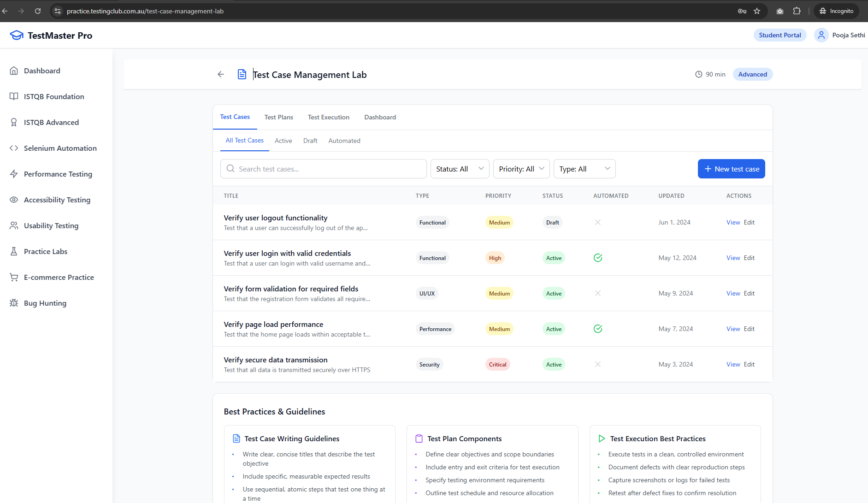Click the Search test cases input field
Viewport: 868px width, 503px height.
pyautogui.click(x=324, y=169)
